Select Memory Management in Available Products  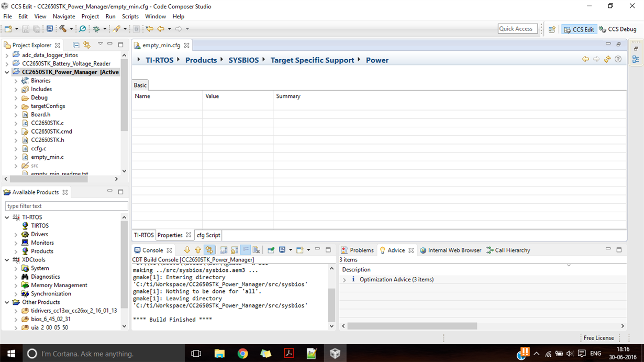point(59,285)
